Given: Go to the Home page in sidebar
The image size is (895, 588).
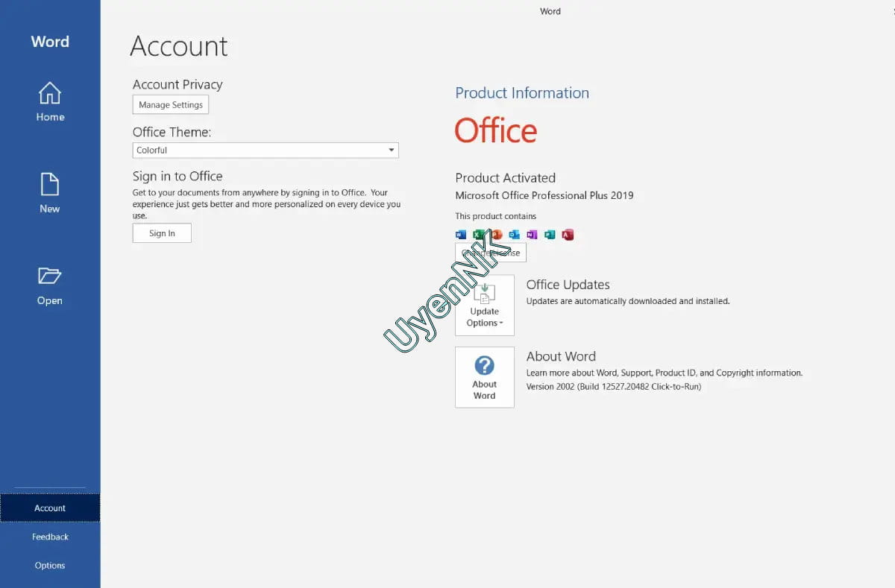Looking at the screenshot, I should tap(50, 102).
